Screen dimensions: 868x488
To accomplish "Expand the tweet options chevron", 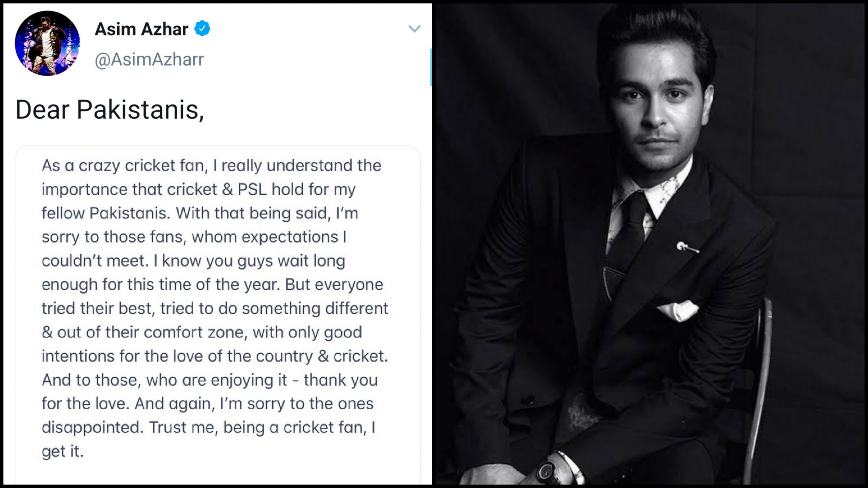I will [x=414, y=29].
